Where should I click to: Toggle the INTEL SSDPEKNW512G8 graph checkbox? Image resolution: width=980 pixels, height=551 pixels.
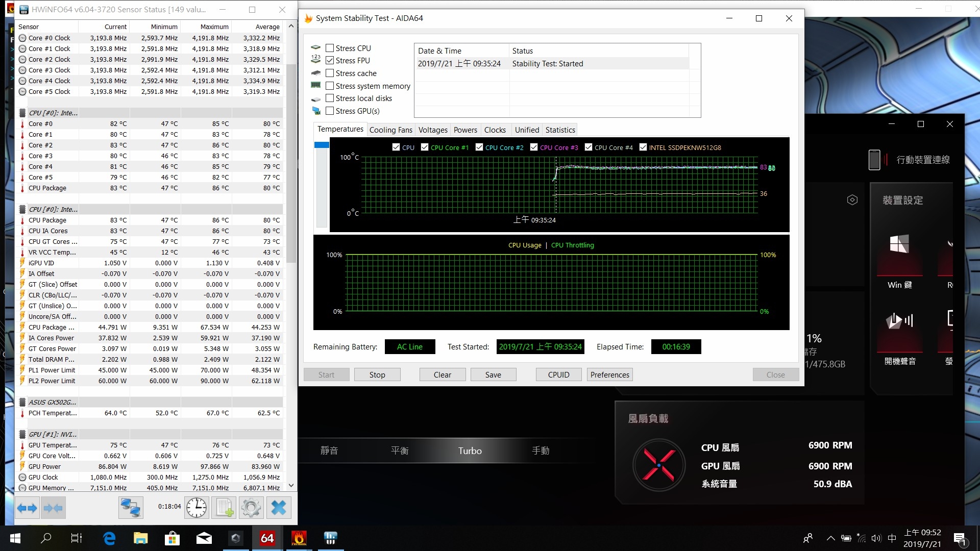[643, 147]
